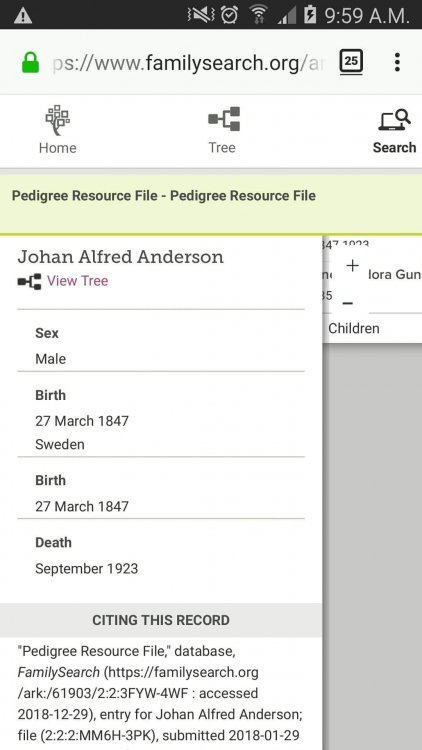Screen dimensions: 422x750
Task: Open the browser three-dot menu
Action: point(397,62)
